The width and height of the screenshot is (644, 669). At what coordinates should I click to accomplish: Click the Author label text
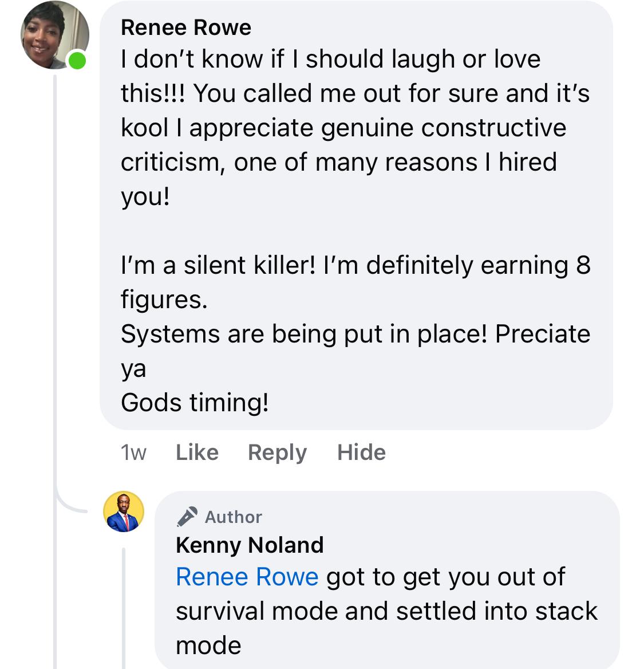pos(234,517)
